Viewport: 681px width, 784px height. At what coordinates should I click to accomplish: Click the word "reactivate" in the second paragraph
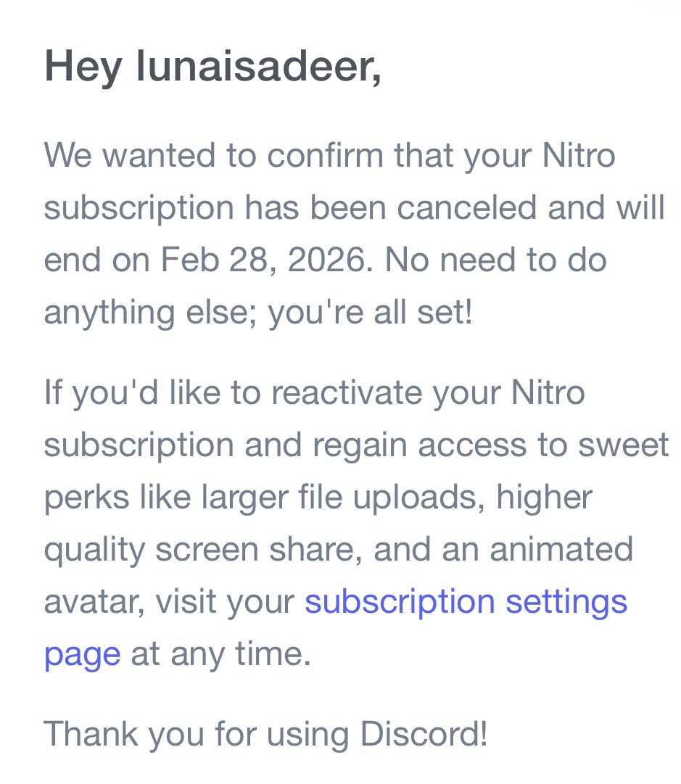(x=347, y=392)
